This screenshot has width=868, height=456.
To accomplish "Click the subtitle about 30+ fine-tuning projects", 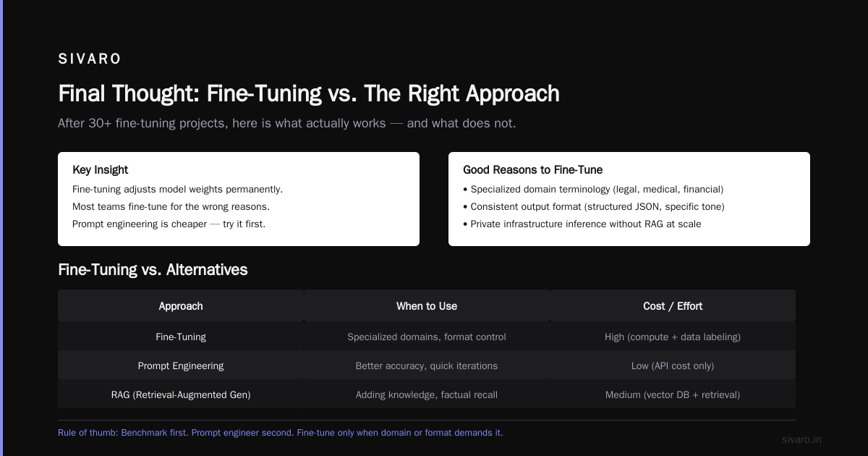I will (x=287, y=123).
